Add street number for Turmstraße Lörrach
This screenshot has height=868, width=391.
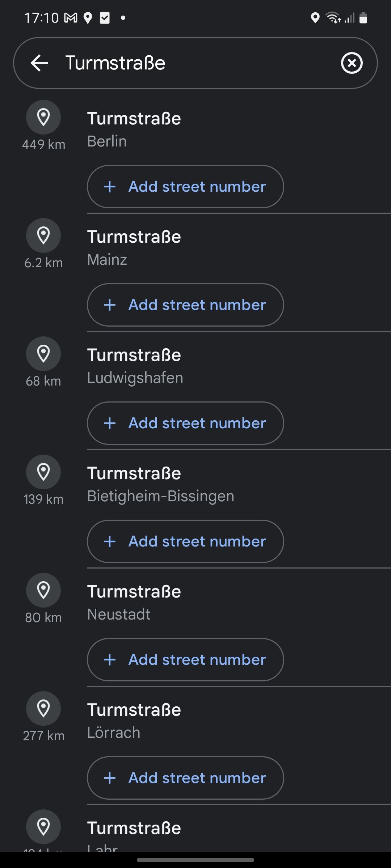coord(185,778)
